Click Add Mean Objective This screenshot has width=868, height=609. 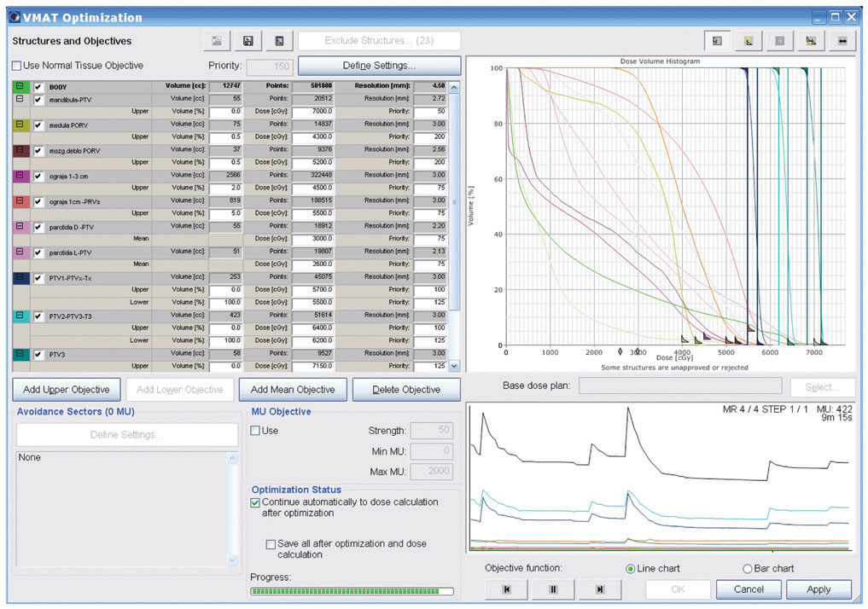coord(293,390)
